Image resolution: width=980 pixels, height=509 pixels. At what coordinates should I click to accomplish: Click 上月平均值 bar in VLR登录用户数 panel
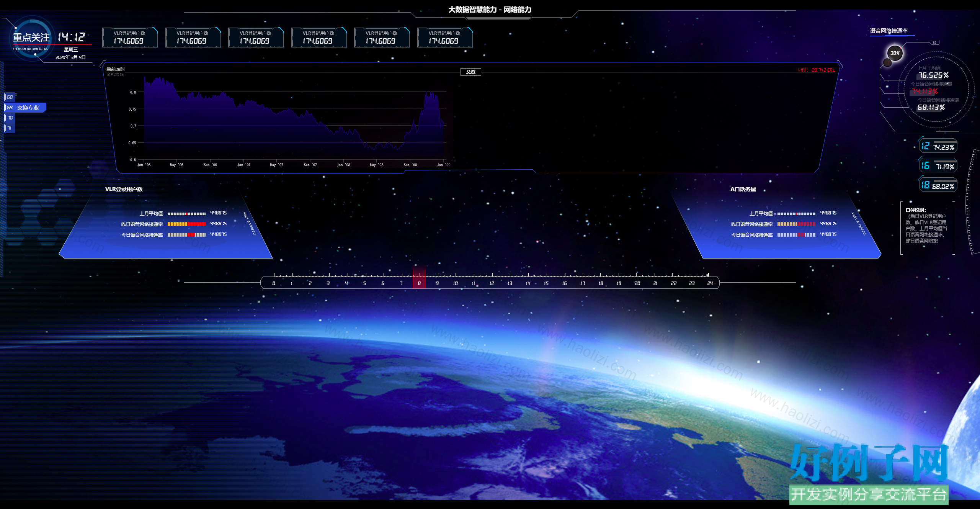[x=186, y=214]
